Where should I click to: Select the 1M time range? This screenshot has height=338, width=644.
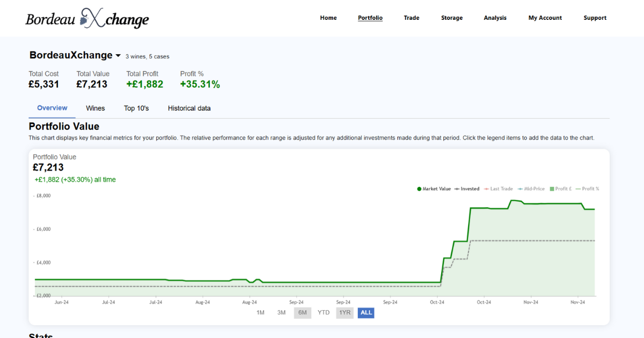[260, 313]
